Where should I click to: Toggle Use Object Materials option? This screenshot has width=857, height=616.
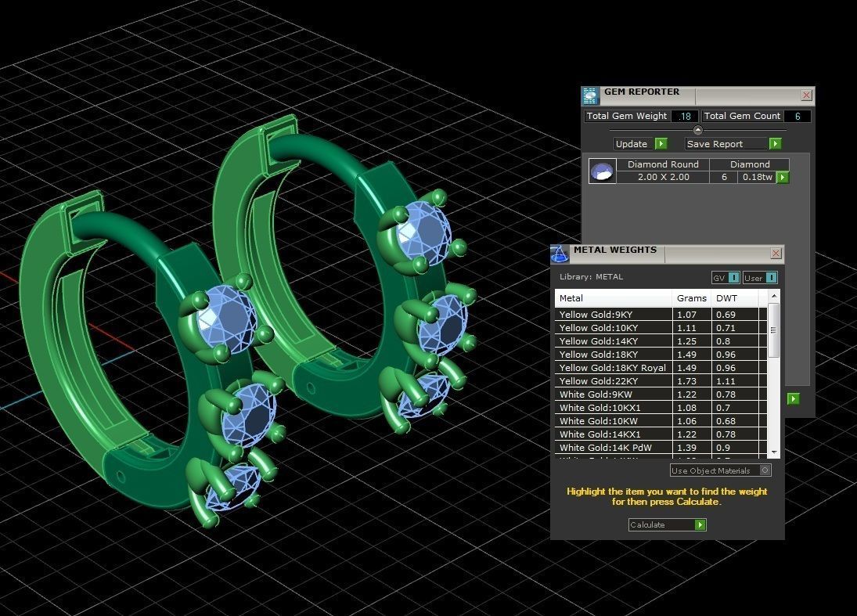720,470
